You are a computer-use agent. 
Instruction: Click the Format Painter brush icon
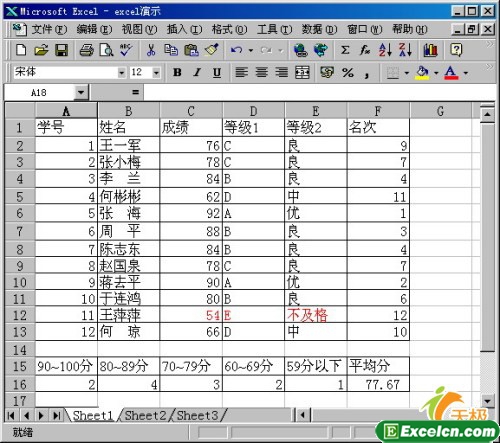pyautogui.click(x=212, y=50)
